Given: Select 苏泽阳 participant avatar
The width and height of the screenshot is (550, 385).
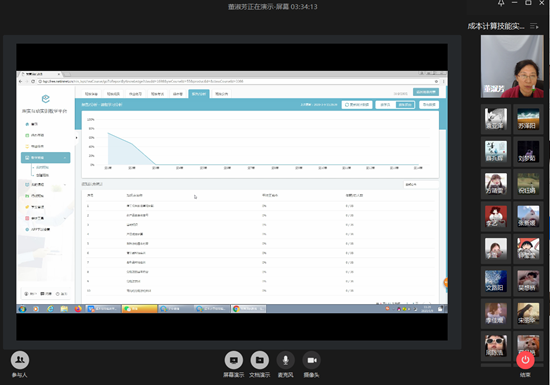Looking at the screenshot, I should point(528,119).
